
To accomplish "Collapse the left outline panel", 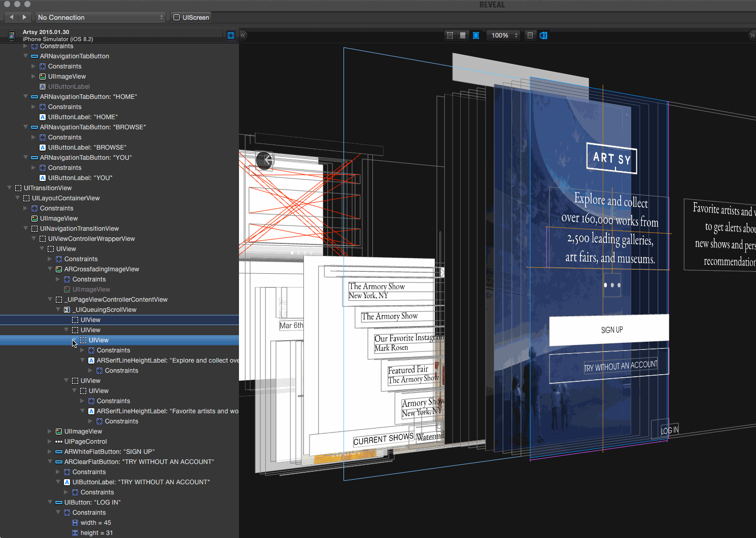I will point(243,35).
